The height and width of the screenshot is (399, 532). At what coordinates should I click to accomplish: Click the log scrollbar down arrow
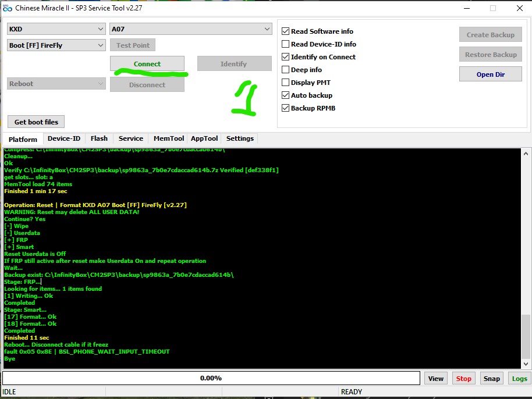click(x=526, y=364)
